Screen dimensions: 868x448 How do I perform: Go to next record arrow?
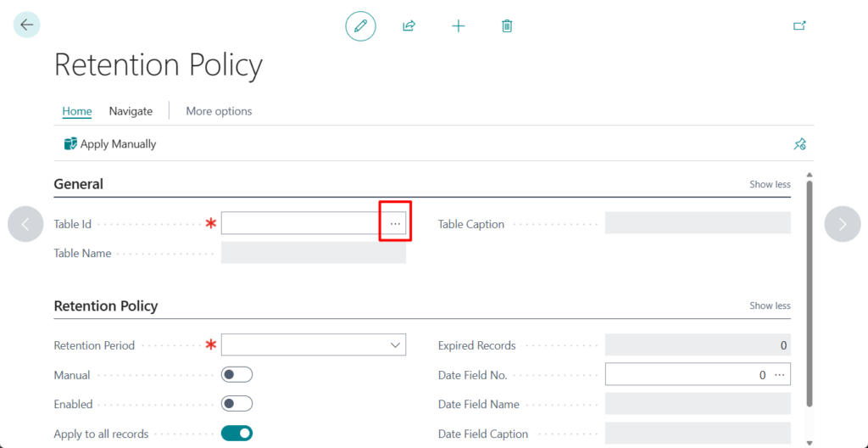click(x=842, y=224)
